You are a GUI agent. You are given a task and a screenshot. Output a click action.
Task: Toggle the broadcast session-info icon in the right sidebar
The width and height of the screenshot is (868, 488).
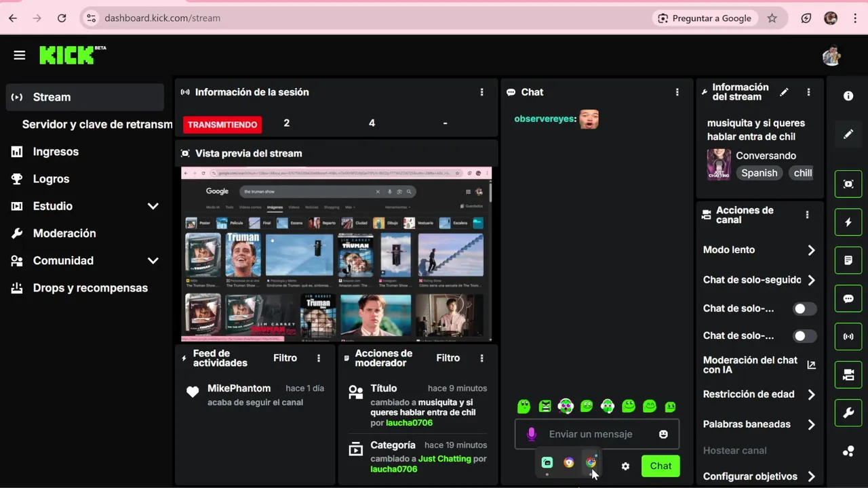tap(848, 336)
